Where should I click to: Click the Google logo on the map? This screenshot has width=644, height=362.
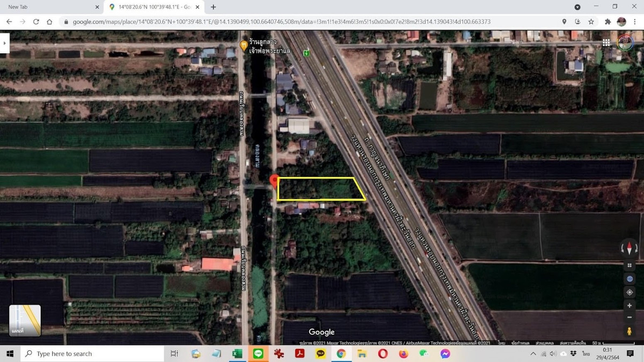click(321, 332)
